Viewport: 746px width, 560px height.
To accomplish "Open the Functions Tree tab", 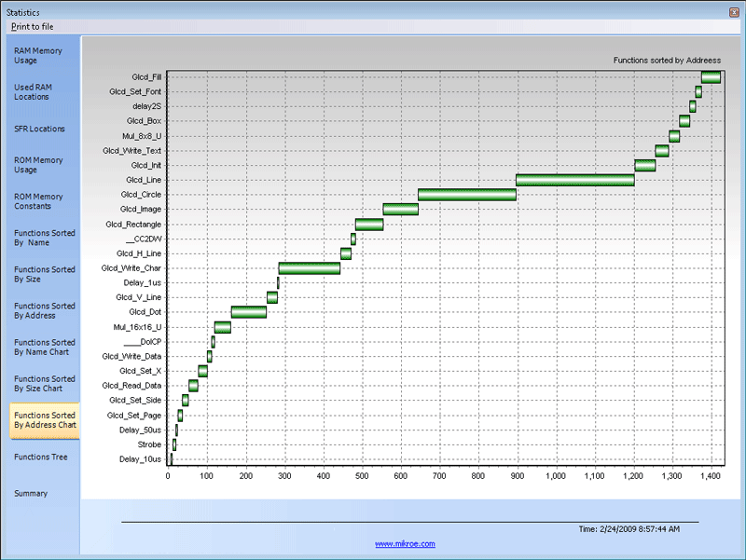I will click(41, 457).
